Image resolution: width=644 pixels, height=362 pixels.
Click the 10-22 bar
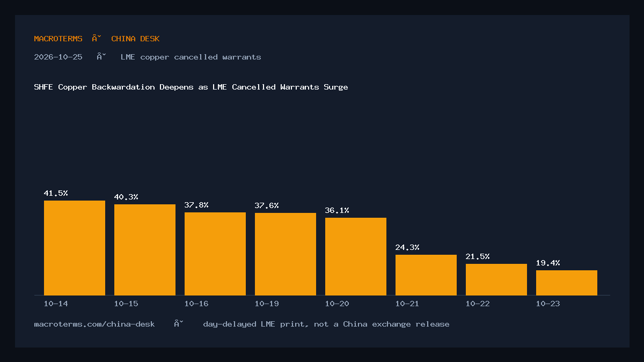pyautogui.click(x=496, y=279)
